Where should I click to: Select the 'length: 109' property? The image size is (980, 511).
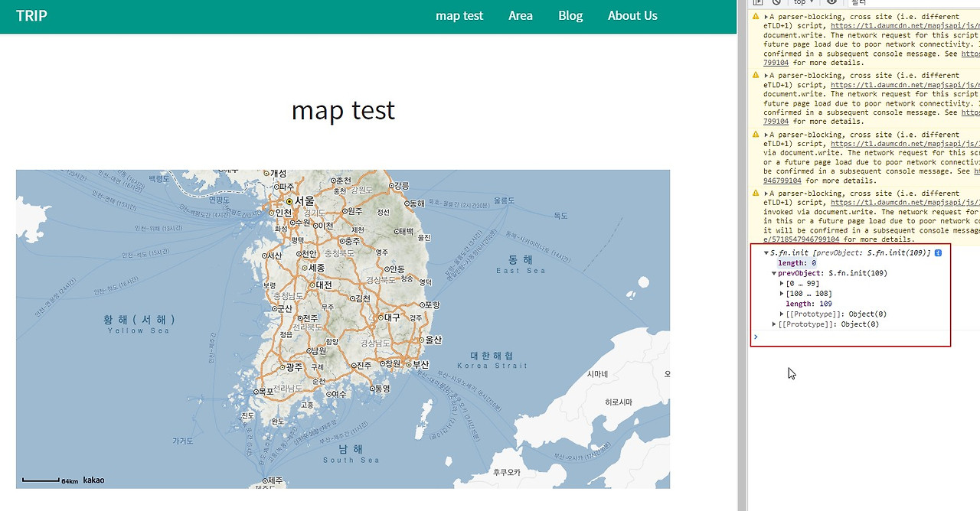click(808, 304)
